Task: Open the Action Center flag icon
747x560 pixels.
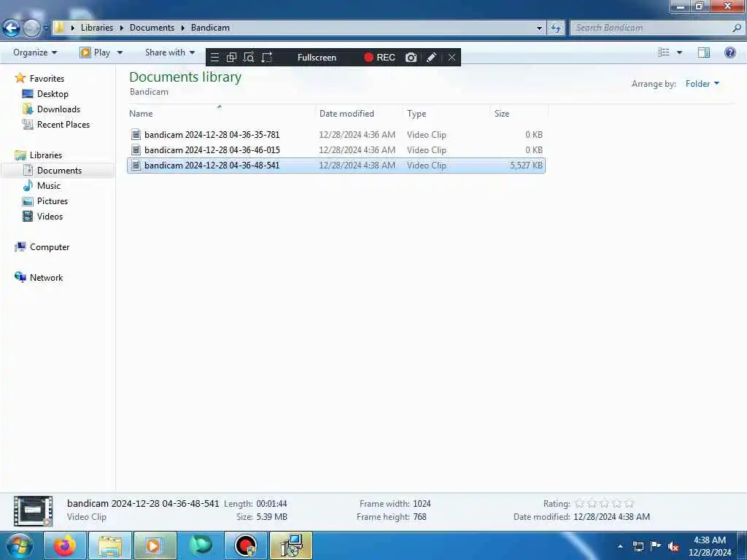Action: click(x=656, y=546)
